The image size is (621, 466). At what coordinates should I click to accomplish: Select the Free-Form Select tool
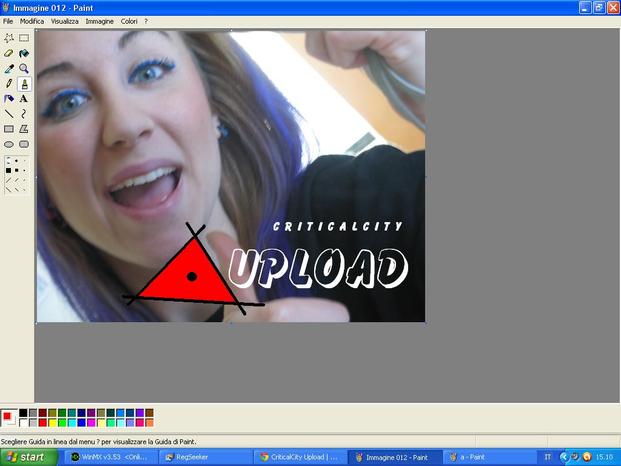(9, 38)
